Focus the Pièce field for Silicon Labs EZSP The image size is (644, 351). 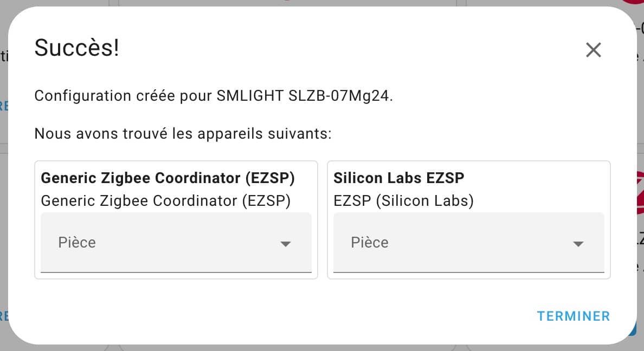coord(468,242)
